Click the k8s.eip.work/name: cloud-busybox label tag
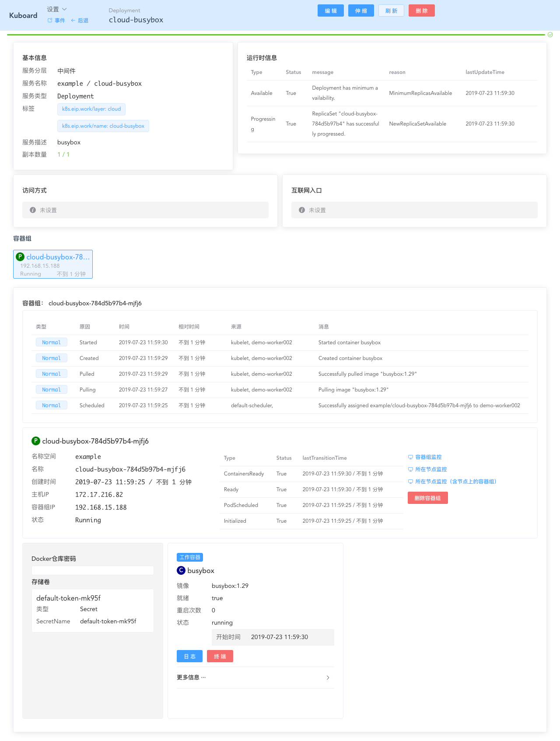 click(x=103, y=126)
